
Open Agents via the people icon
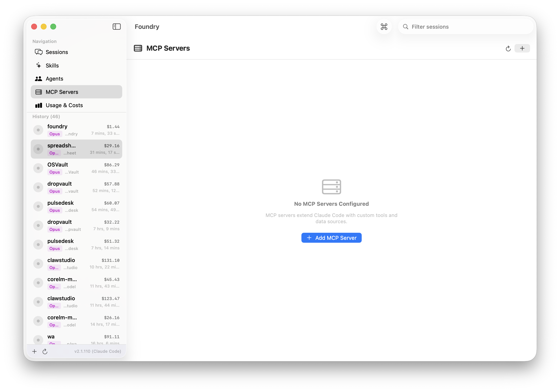pyautogui.click(x=38, y=78)
